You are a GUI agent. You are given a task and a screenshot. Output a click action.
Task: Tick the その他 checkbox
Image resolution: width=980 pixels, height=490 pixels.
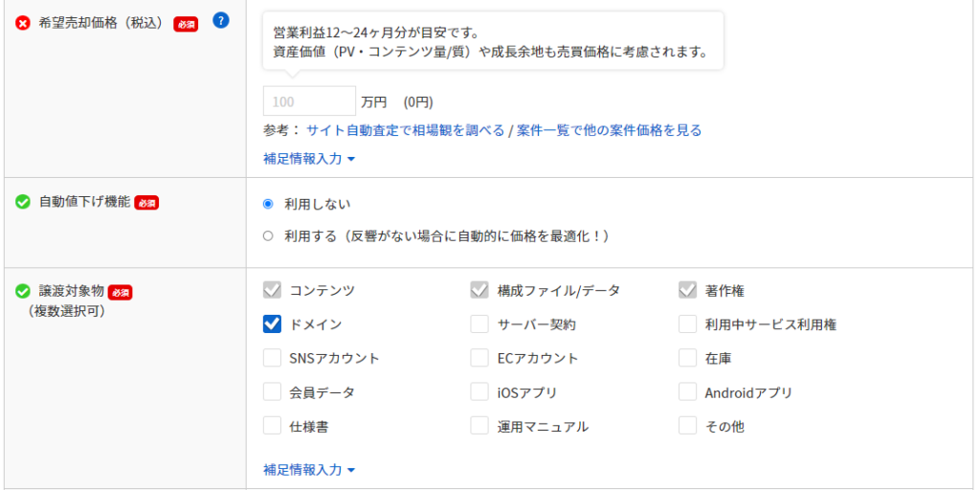(687, 426)
